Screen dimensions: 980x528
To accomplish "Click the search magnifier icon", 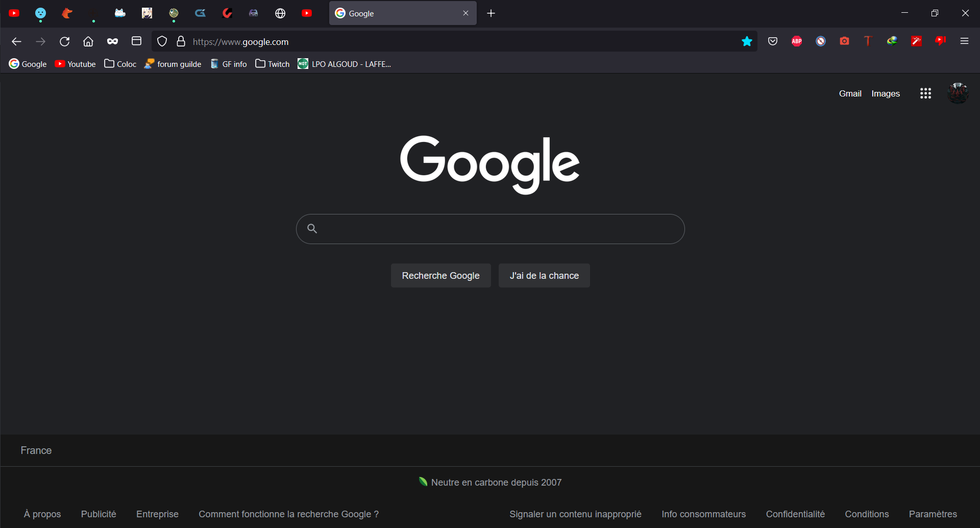I will (312, 229).
